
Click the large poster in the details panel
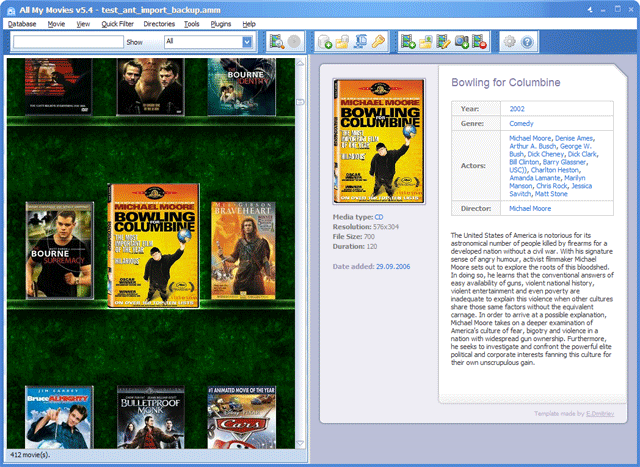pyautogui.click(x=379, y=141)
